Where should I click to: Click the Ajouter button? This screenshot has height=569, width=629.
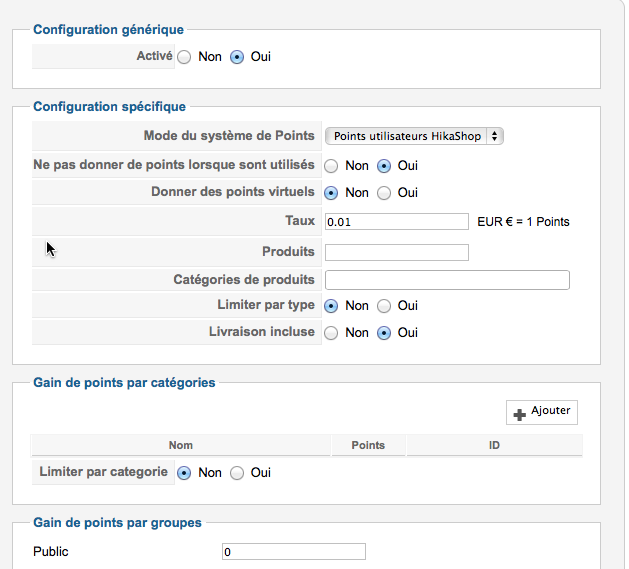[x=542, y=412]
